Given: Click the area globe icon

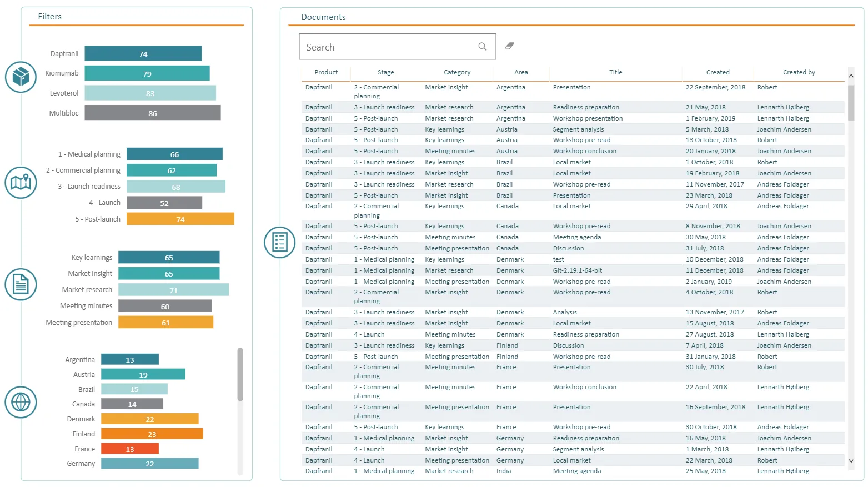Looking at the screenshot, I should [21, 402].
